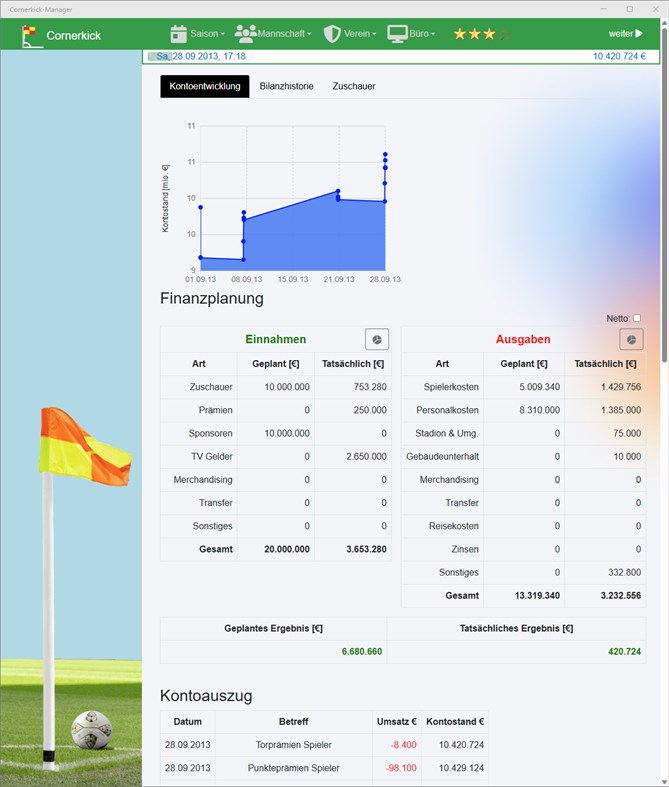Click the Saison calendar icon
669x787 pixels.
click(x=178, y=34)
